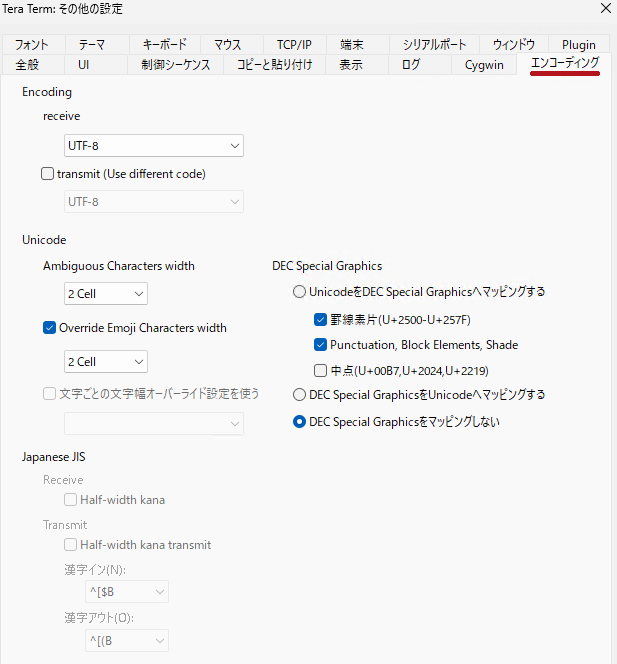
Task: Open the emoji width 2 Cell dropdown
Action: point(106,362)
